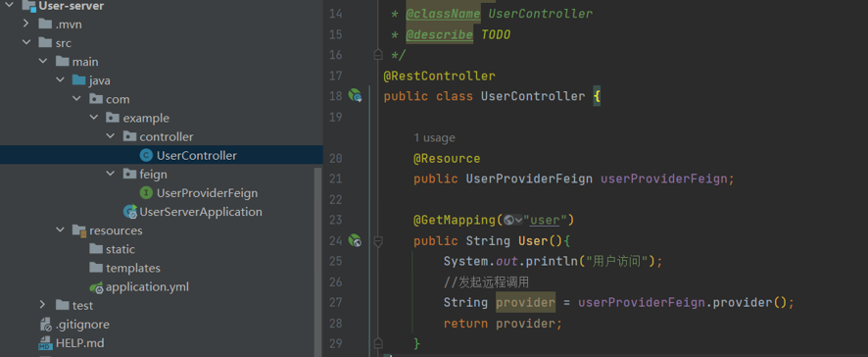This screenshot has width=868, height=357.
Task: Click the blue java sources folder icon
Action: [x=79, y=80]
